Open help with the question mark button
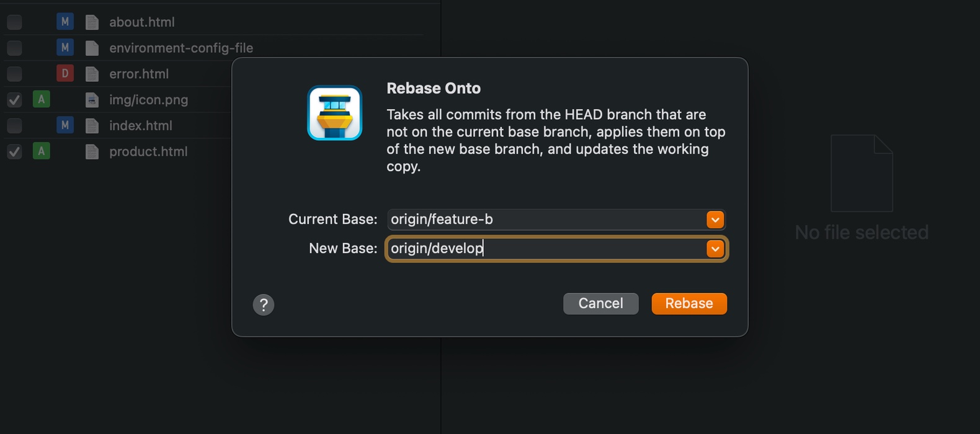The width and height of the screenshot is (980, 434). click(x=264, y=304)
